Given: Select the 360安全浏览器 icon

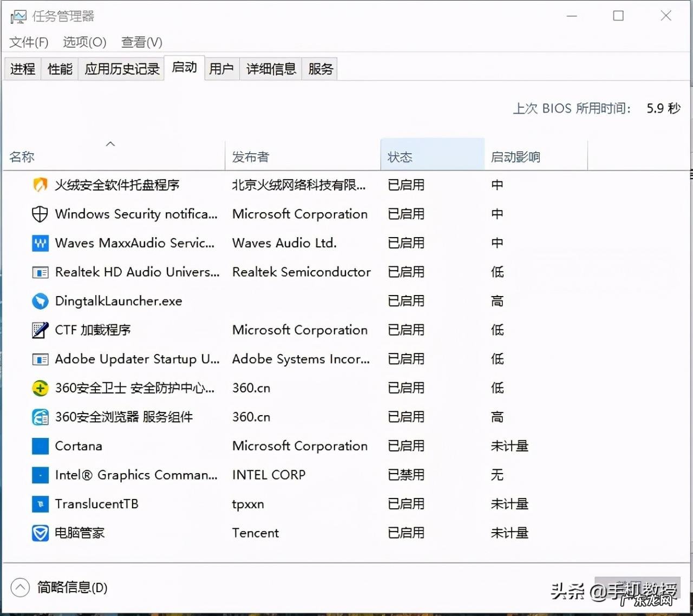Looking at the screenshot, I should click(40, 417).
